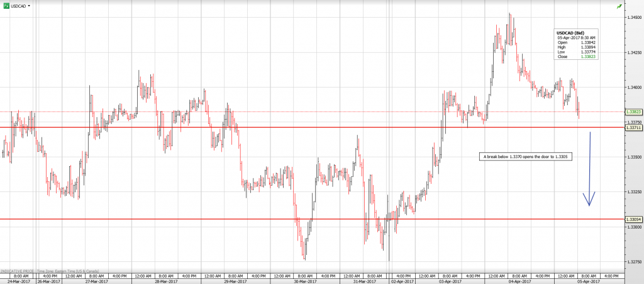Click the green FX instrument icon
The width and height of the screenshot is (644, 284).
[6, 5]
